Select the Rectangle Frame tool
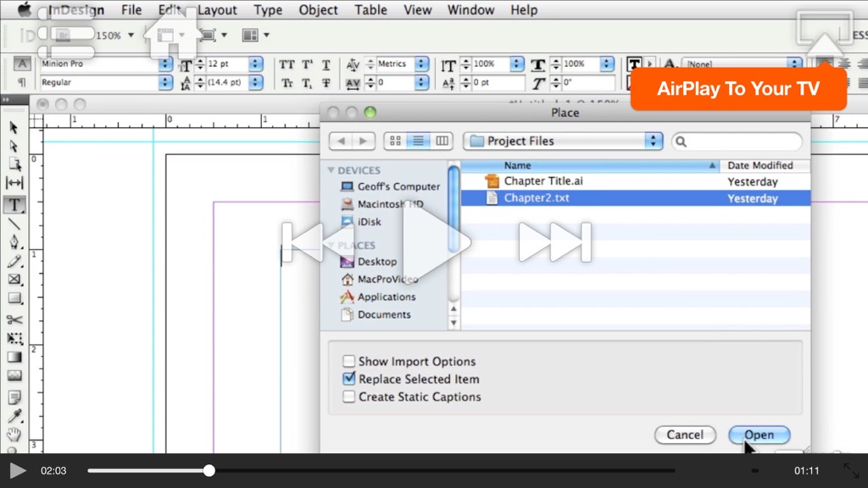The width and height of the screenshot is (868, 488). pos(14,280)
